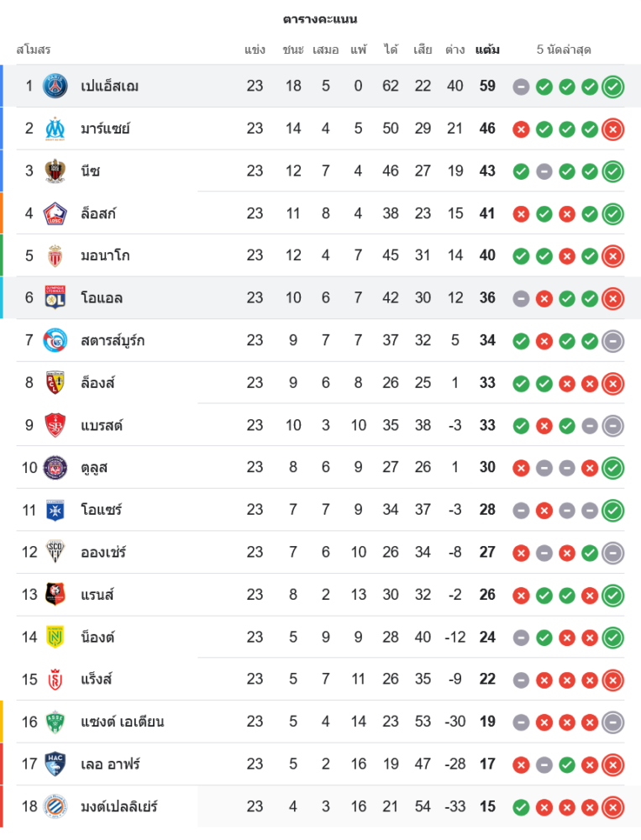The width and height of the screenshot is (641, 840).
Task: Click the Montpellier club logo
Action: point(55,806)
